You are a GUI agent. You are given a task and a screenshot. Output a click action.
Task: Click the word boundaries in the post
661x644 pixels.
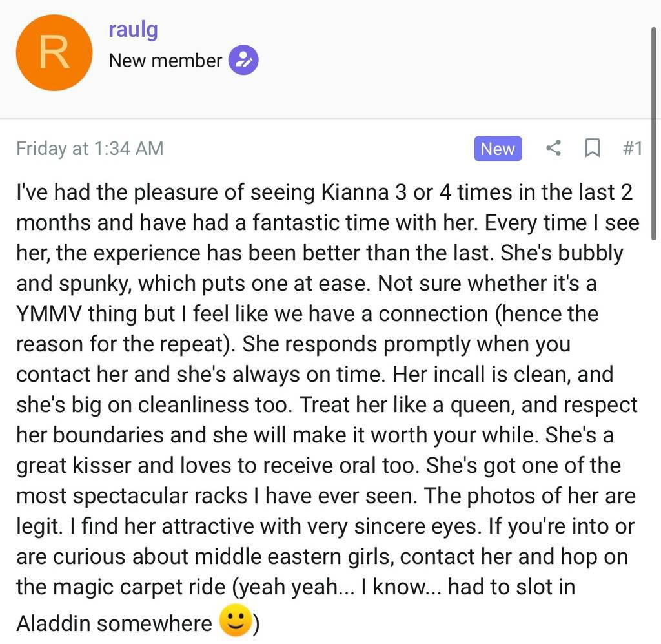pyautogui.click(x=109, y=435)
